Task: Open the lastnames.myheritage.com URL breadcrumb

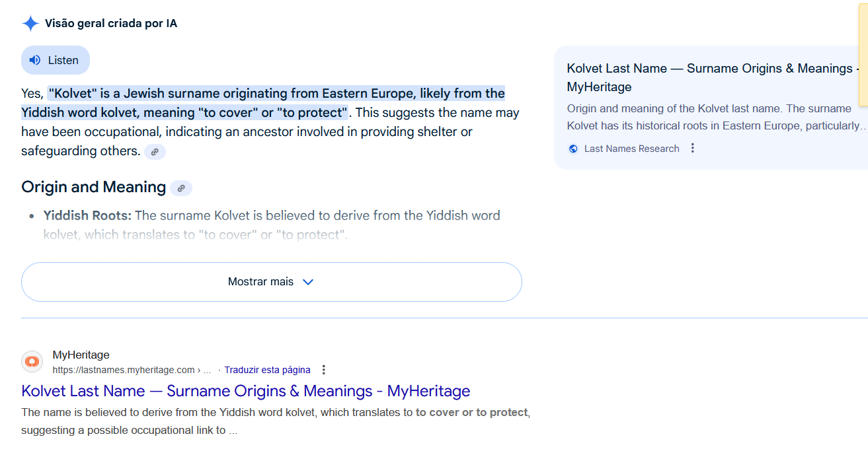Action: click(132, 370)
